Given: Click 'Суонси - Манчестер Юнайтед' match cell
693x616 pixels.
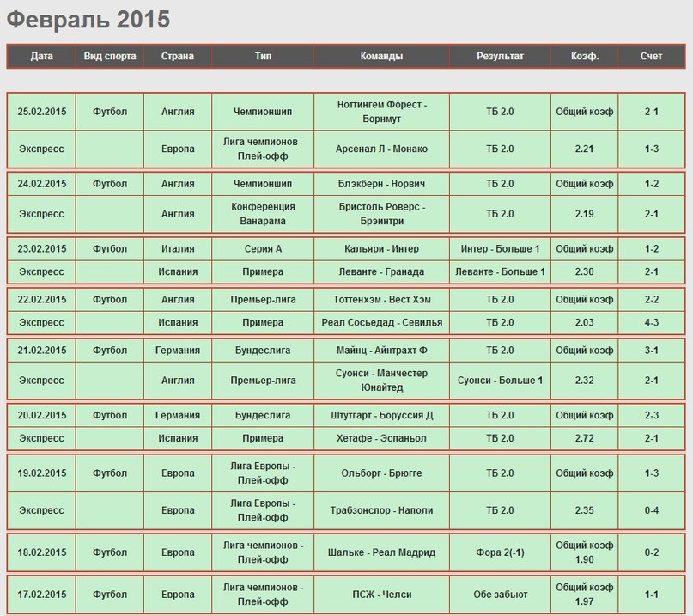Looking at the screenshot, I should pyautogui.click(x=381, y=381).
